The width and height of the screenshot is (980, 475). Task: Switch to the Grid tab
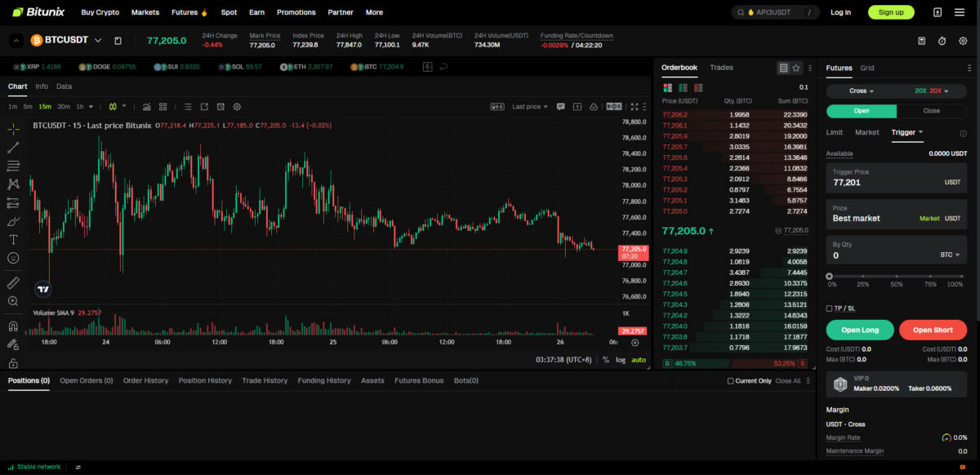coord(866,68)
